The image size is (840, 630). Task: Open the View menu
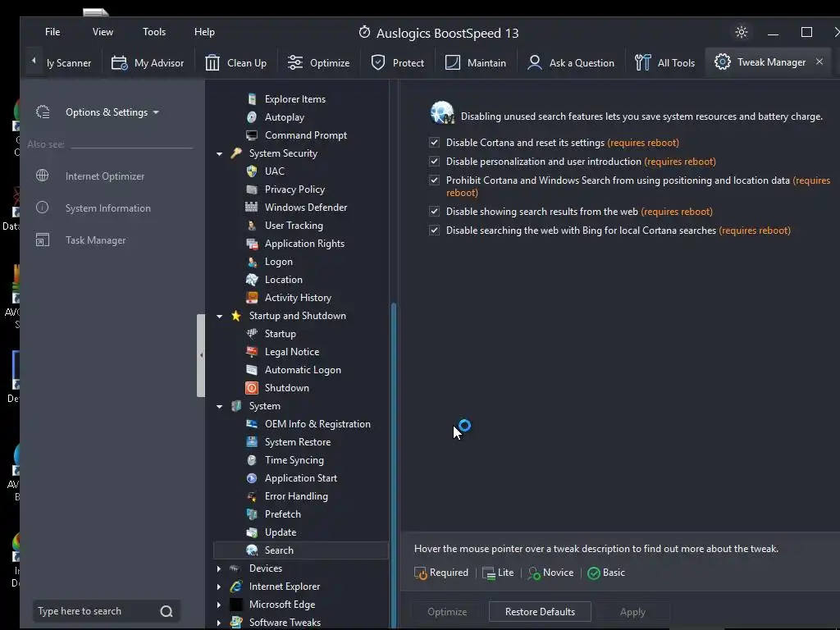(x=103, y=32)
